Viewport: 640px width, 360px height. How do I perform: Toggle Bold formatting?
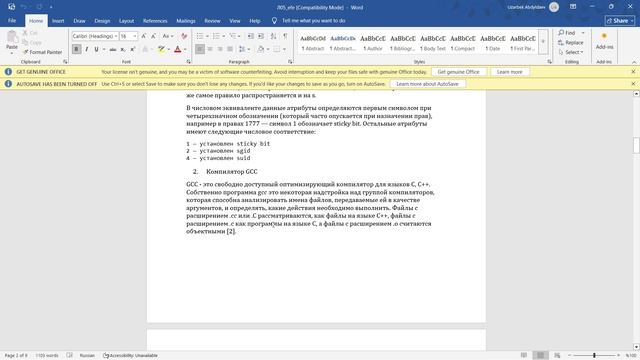(x=76, y=49)
